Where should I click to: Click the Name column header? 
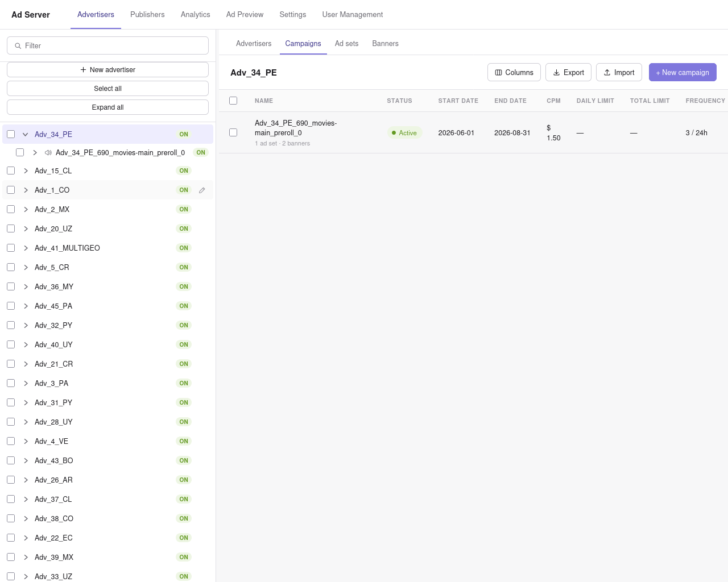click(x=264, y=101)
